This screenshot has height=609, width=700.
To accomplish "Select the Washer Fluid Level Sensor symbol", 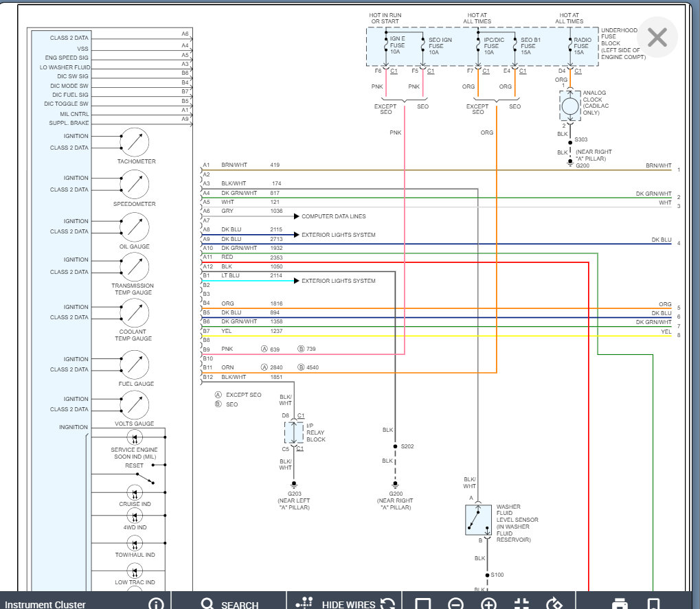I will click(x=478, y=520).
